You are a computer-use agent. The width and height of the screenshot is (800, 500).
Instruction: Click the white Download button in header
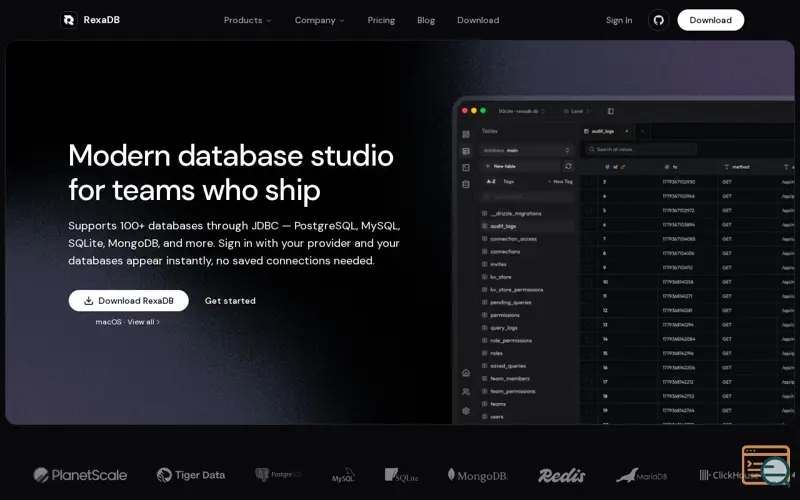pyautogui.click(x=710, y=20)
